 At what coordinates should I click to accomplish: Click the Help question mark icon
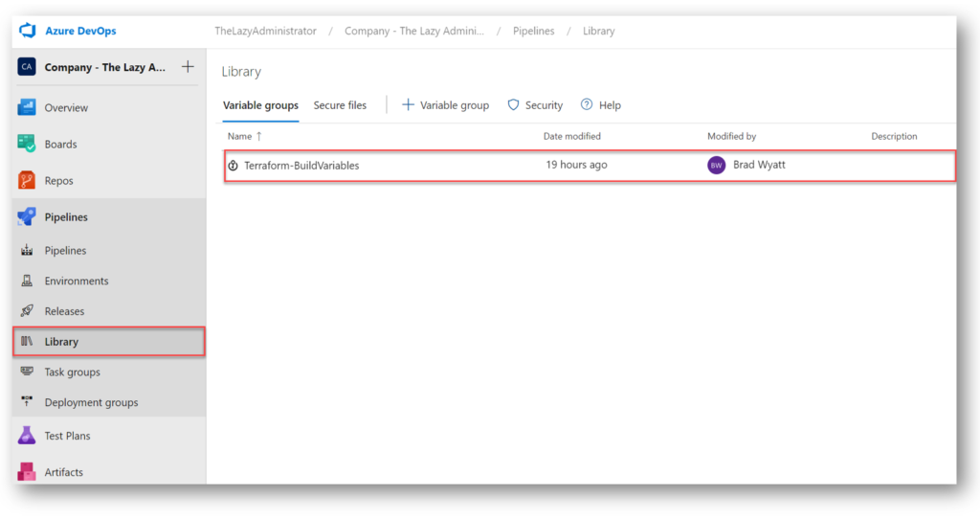[x=587, y=104]
